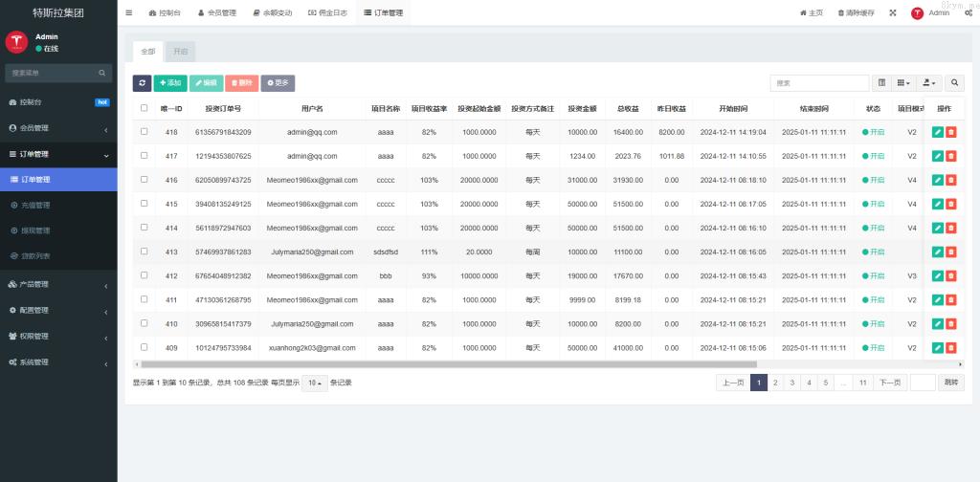Enter fullscreen mode via the expand icon

893,13
